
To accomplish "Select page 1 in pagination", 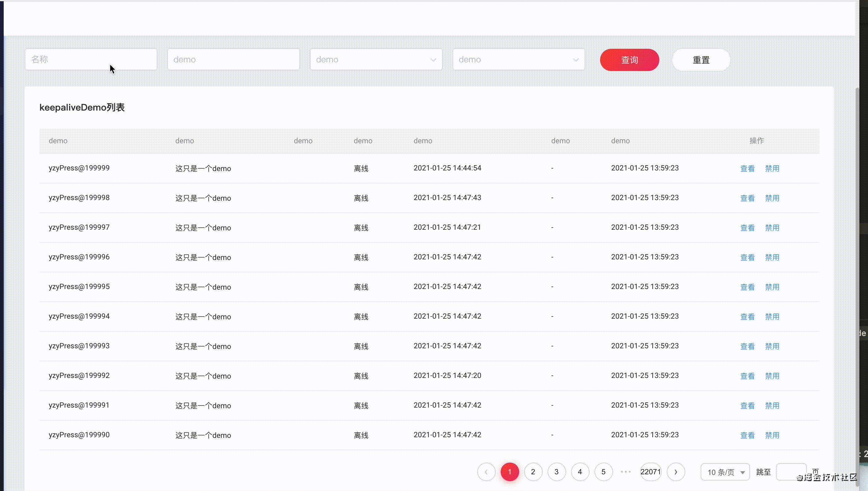I will pos(510,472).
